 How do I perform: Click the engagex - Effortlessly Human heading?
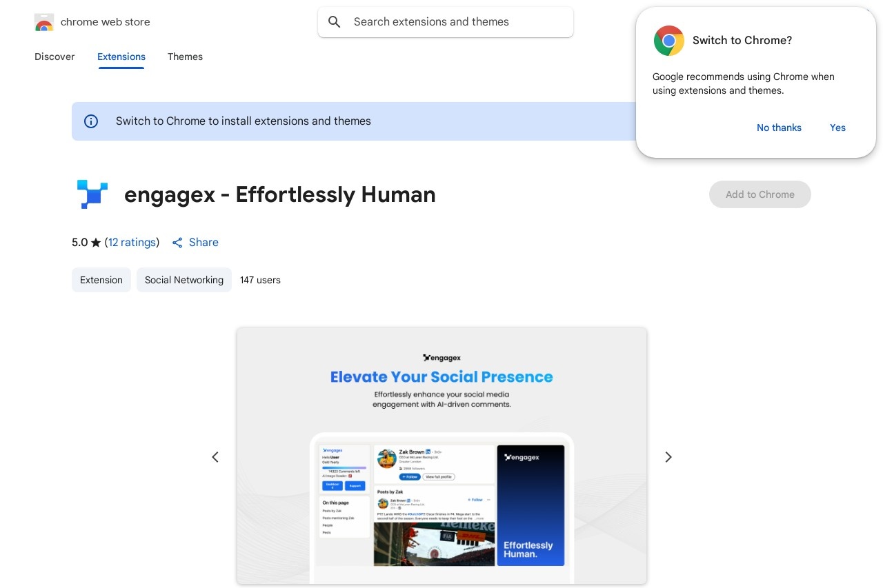tap(280, 194)
